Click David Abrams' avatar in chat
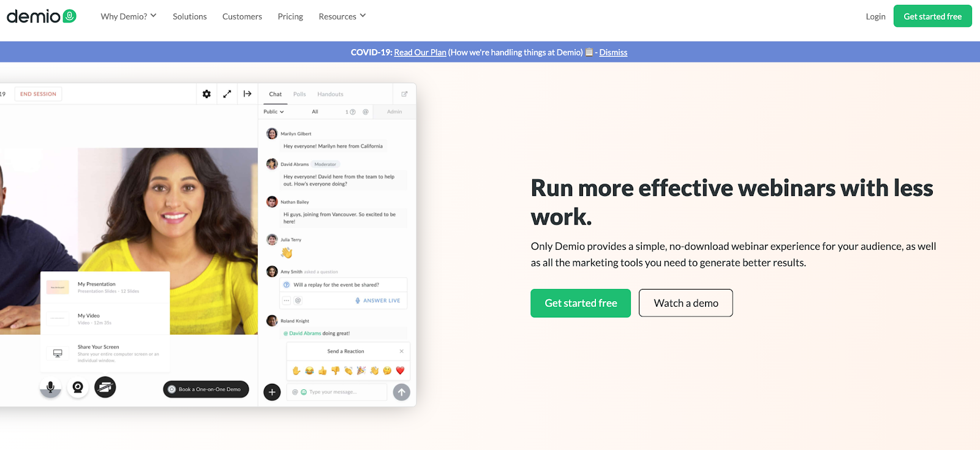This screenshot has height=450, width=980. [x=272, y=164]
